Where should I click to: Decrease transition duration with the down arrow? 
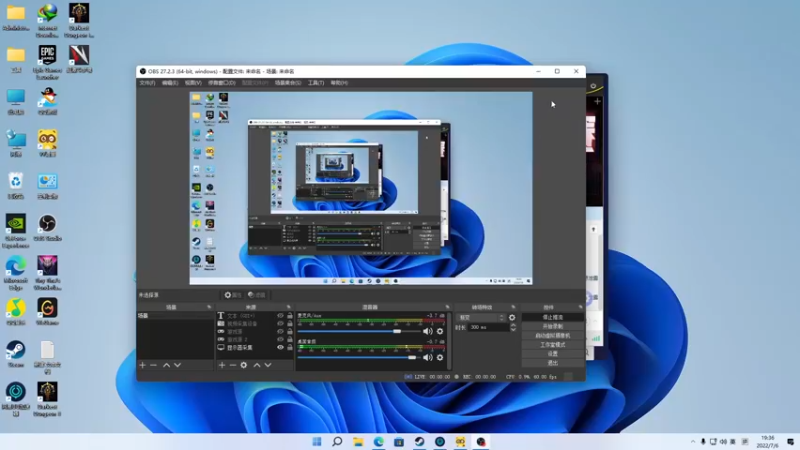(x=513, y=330)
